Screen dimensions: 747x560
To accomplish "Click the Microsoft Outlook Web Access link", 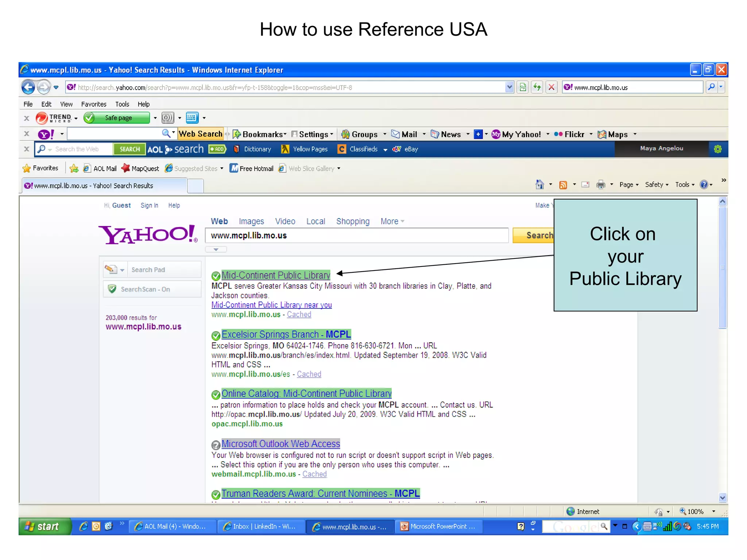I will pos(281,443).
